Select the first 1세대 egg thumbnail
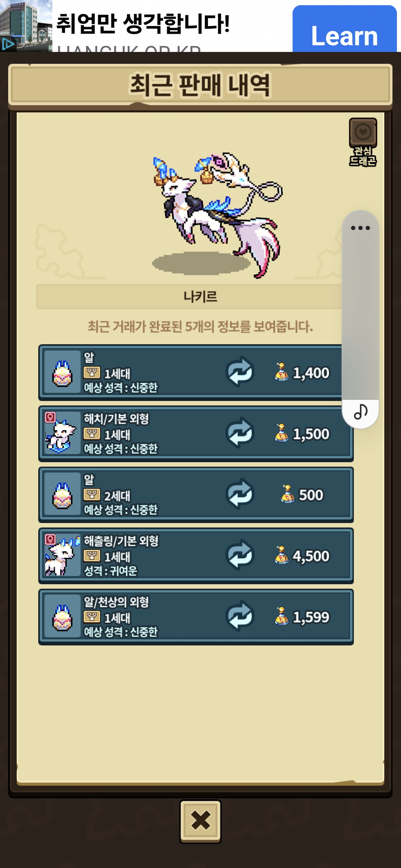 click(x=62, y=372)
